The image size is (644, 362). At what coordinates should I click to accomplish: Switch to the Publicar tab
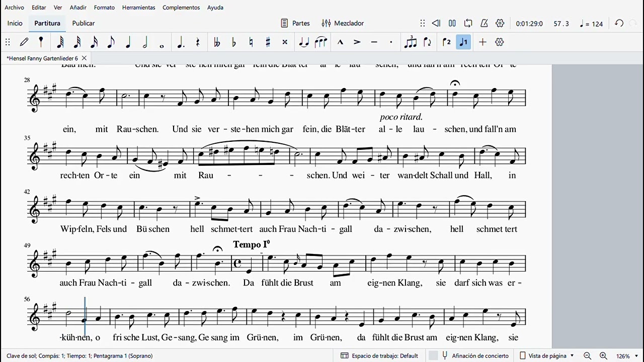84,23
